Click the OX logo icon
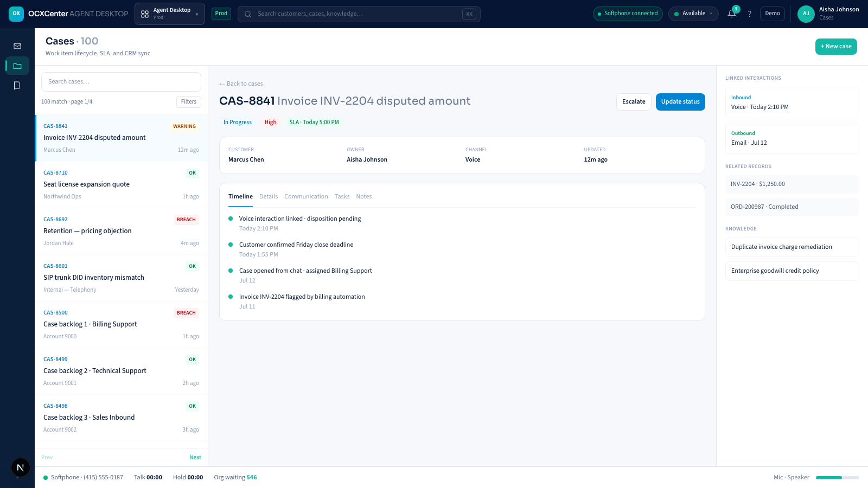The image size is (868, 488). click(16, 14)
